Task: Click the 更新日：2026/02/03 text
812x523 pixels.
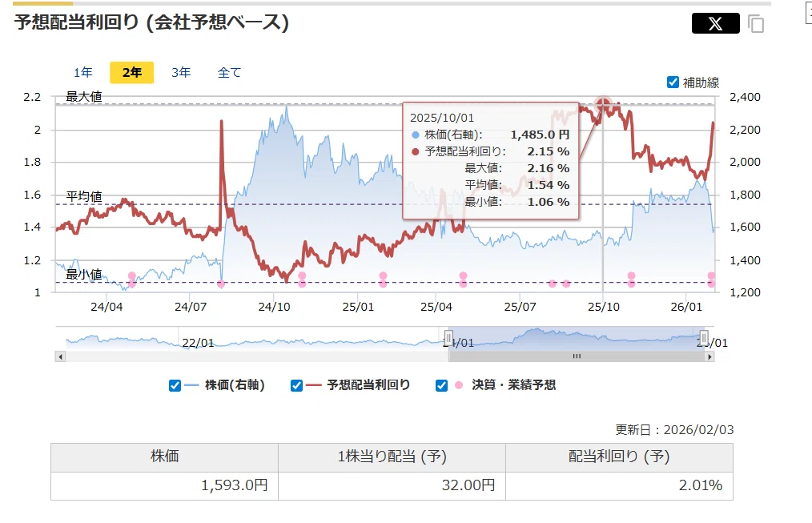Action: (674, 430)
